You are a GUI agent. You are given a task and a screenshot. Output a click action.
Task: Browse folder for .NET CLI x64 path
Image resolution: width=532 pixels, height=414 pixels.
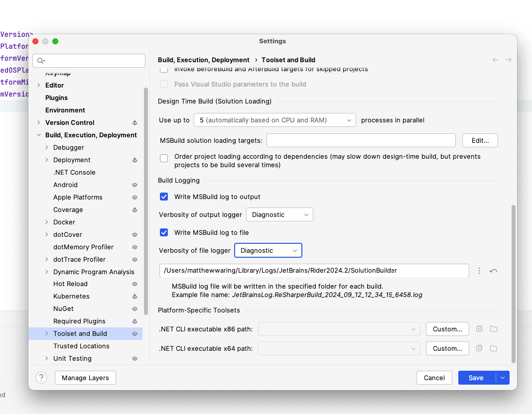pos(494,348)
